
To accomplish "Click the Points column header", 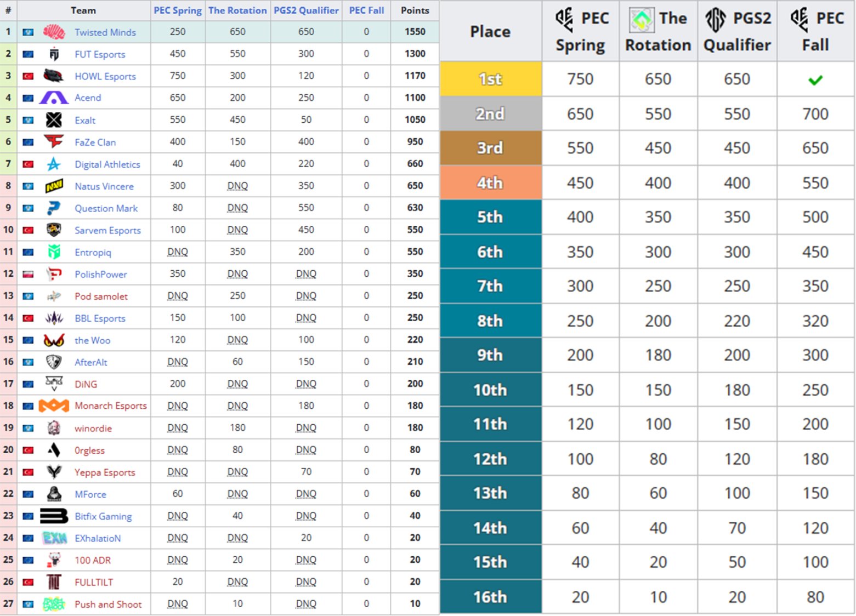I will pyautogui.click(x=415, y=10).
